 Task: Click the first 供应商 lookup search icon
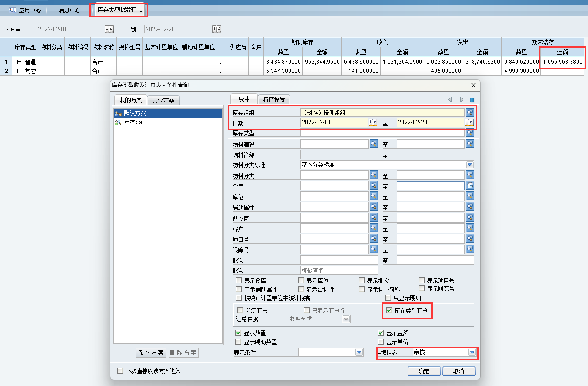click(374, 217)
